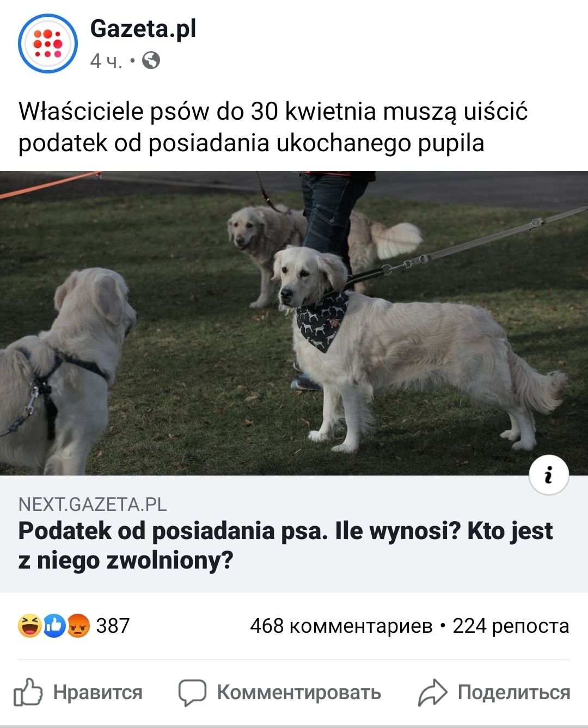
Task: View the 224 репоста shares list
Action: [x=511, y=626]
